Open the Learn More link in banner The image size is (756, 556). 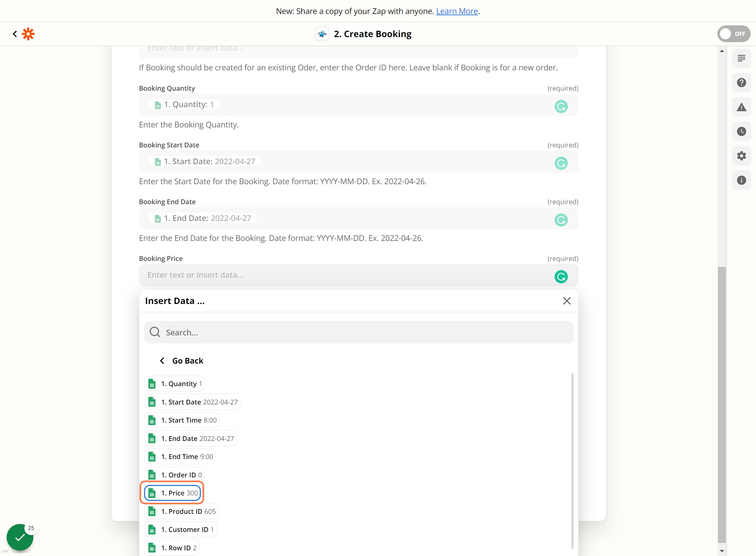(x=457, y=11)
